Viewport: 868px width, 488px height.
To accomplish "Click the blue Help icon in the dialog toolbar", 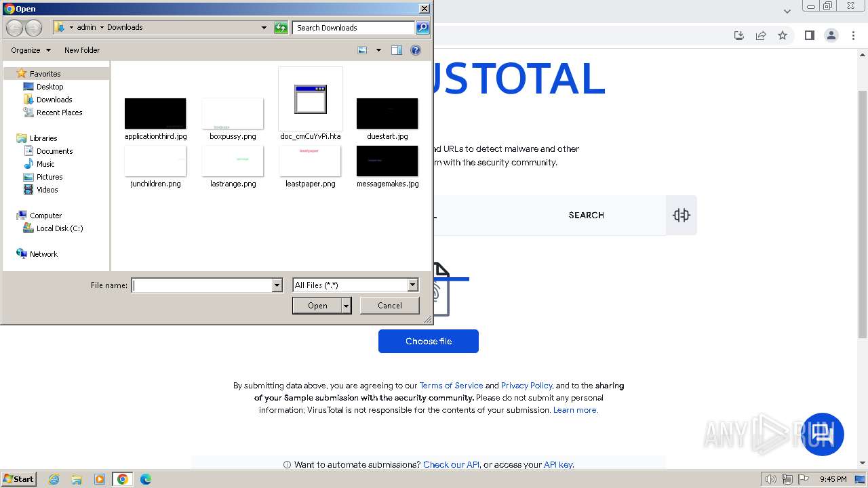I will 416,50.
